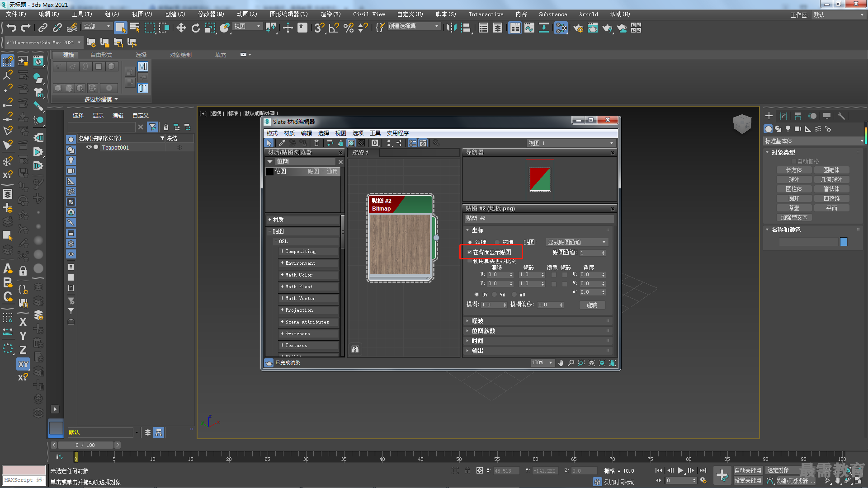868x488 pixels.
Task: Pick material from object eyedropper in Slate
Action: [x=282, y=143]
